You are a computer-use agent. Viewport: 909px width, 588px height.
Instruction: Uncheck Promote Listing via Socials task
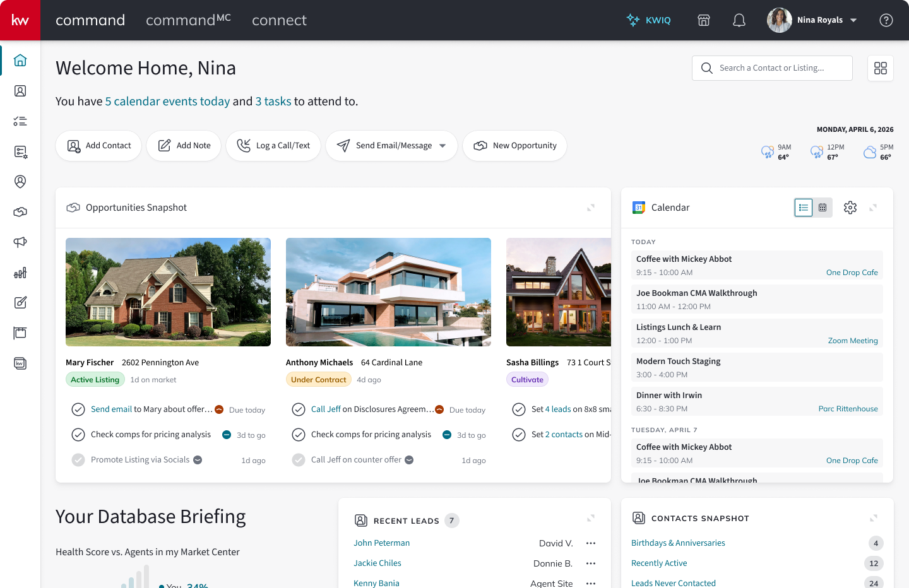[78, 460]
